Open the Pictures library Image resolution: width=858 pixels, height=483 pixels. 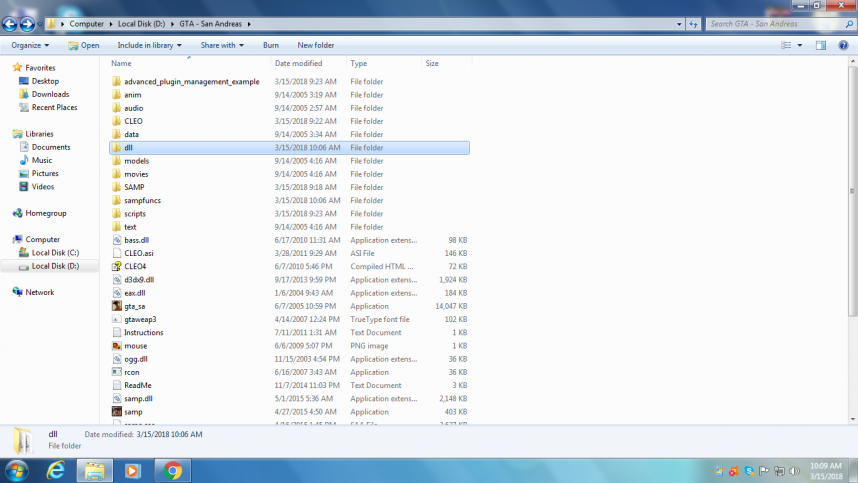pyautogui.click(x=44, y=173)
